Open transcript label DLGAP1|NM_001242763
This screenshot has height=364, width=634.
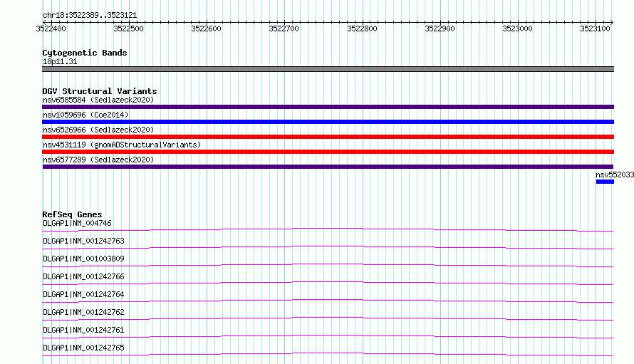tap(83, 241)
